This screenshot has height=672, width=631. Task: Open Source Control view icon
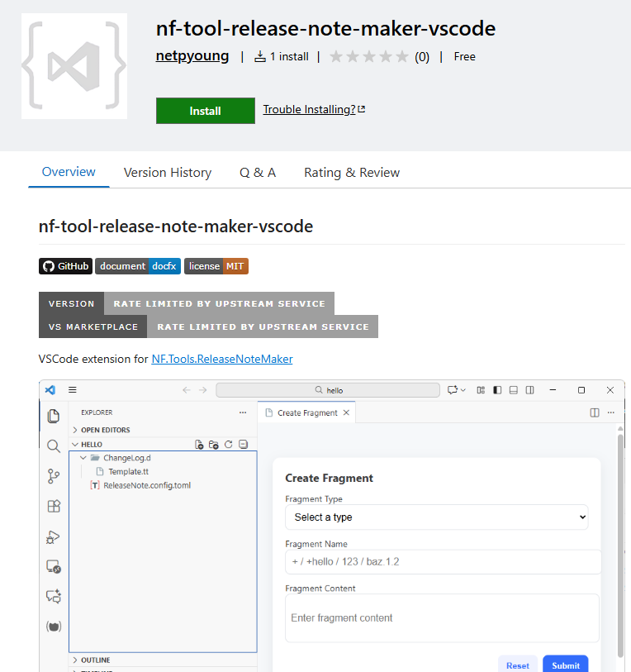click(x=54, y=476)
